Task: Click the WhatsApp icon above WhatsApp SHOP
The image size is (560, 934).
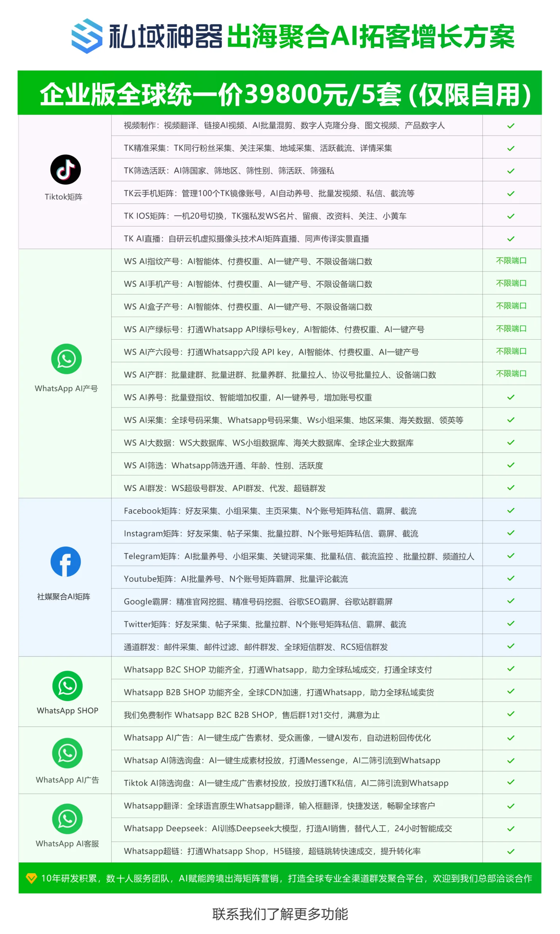Action: [x=67, y=686]
